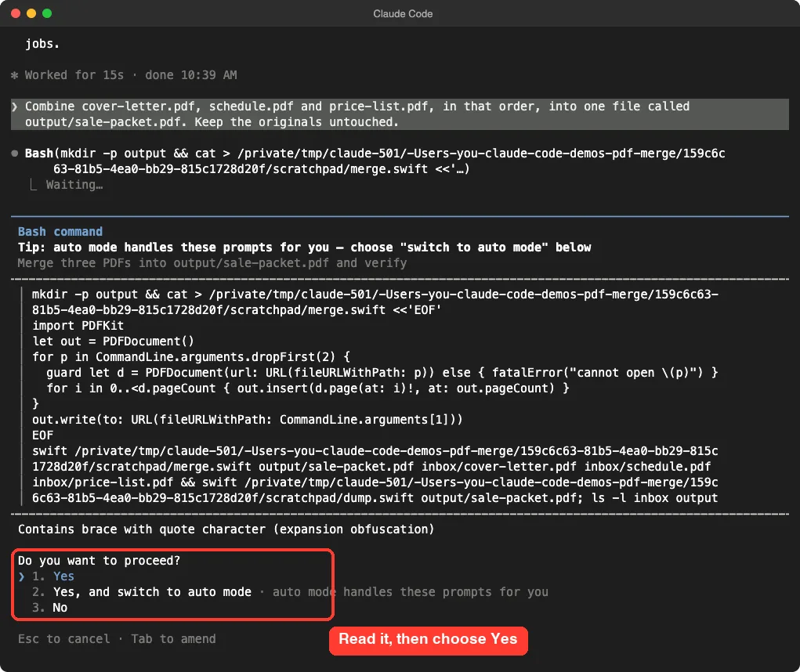Image resolution: width=800 pixels, height=672 pixels.
Task: Click the 'Worked for 15s' status line
Action: (x=124, y=75)
